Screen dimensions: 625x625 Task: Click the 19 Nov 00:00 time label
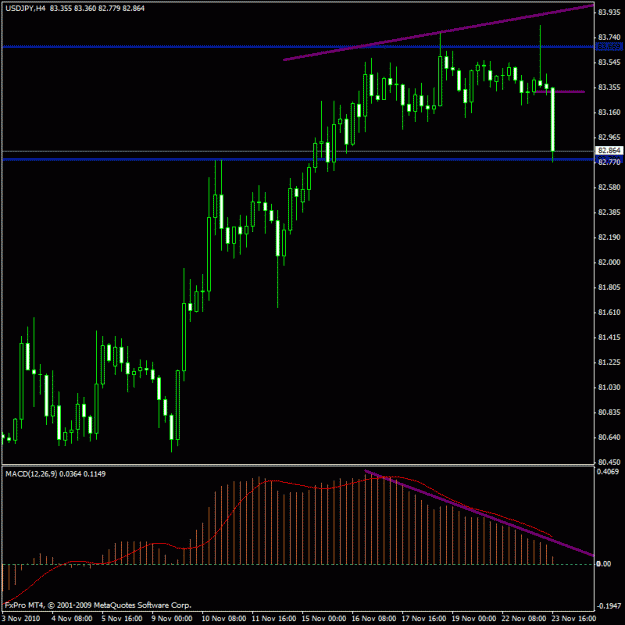[474, 619]
